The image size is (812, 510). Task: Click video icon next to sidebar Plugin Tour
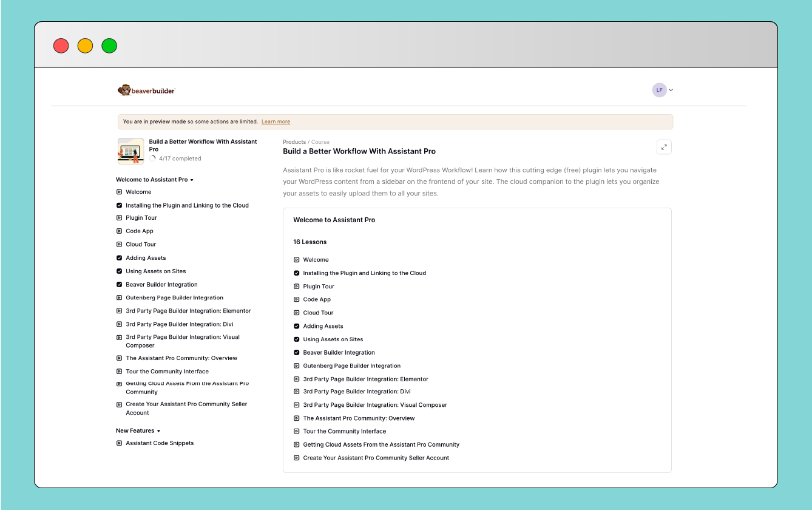[x=120, y=217]
